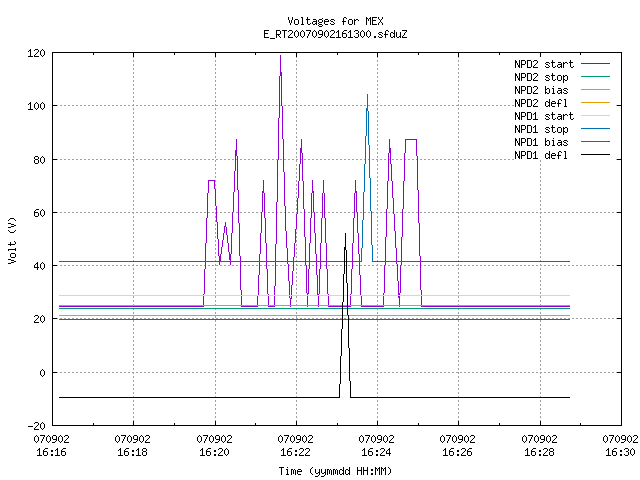The width and height of the screenshot is (640, 480).
Task: Click the 'NPD2 bias' legend label
Action: [541, 90]
